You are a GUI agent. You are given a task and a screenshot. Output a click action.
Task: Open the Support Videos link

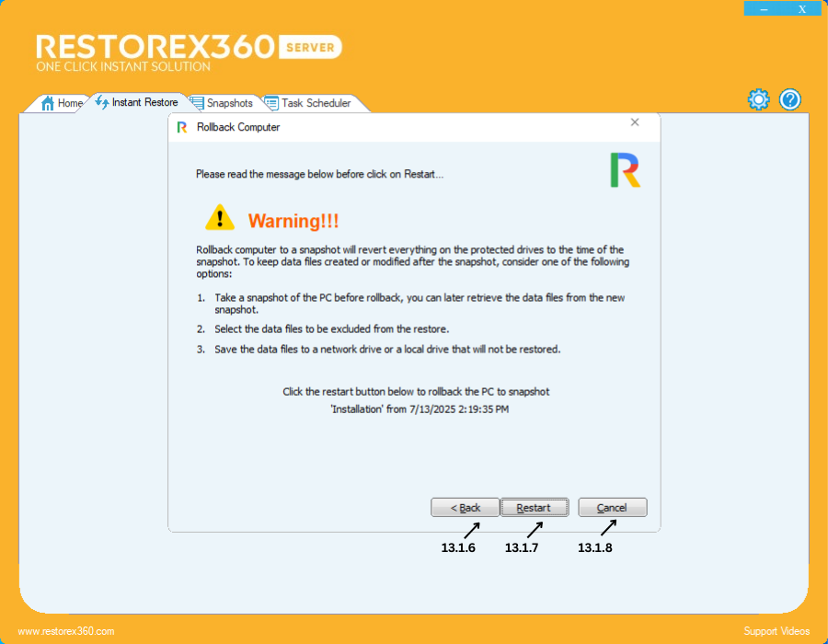click(776, 631)
